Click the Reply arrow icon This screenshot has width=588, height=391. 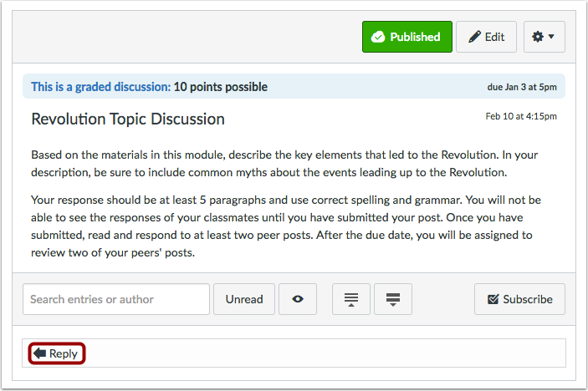click(39, 353)
